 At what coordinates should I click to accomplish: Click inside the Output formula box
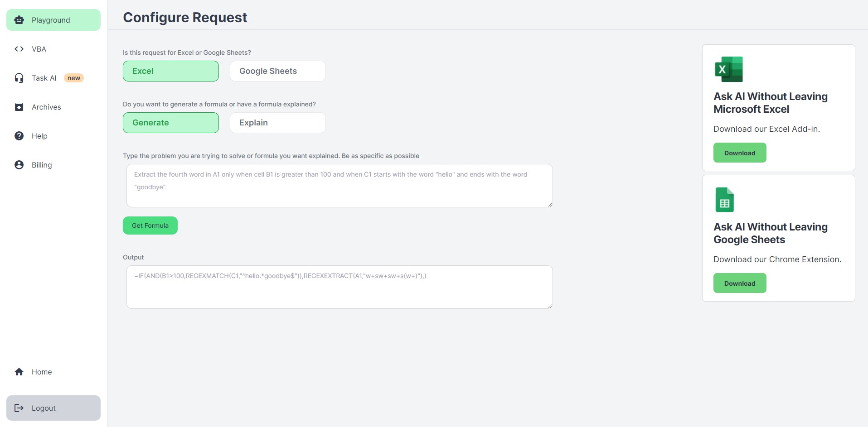(339, 287)
